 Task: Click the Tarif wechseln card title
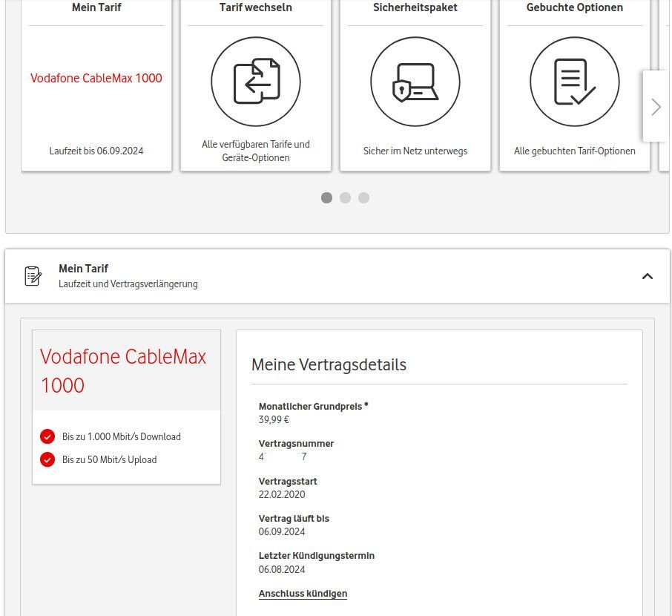pyautogui.click(x=256, y=7)
